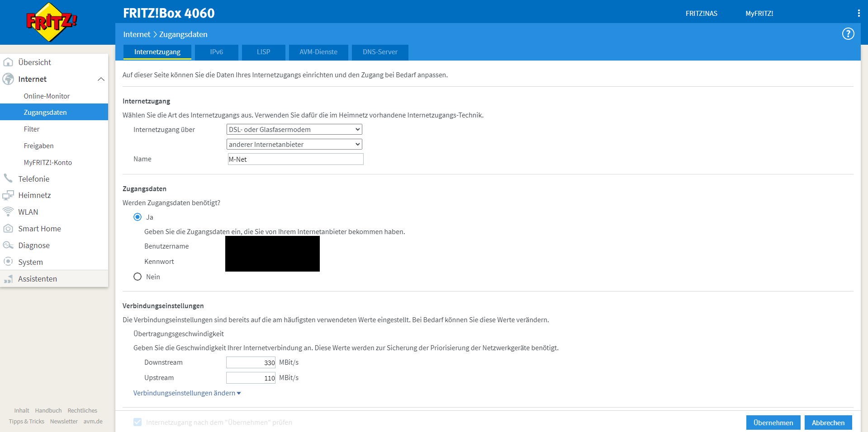Viewport: 868px width, 432px height.
Task: Click the Diagnose icon
Action: click(x=8, y=245)
